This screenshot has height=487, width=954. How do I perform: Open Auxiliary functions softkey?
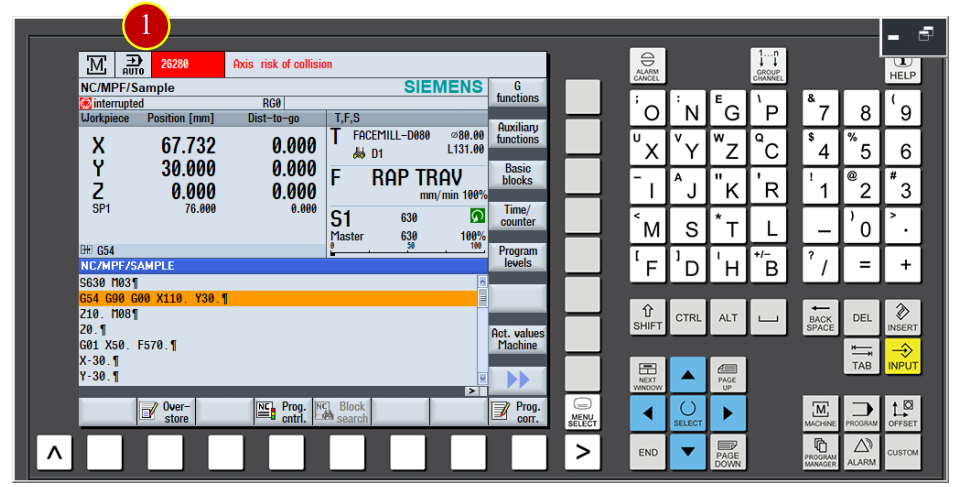pos(517,133)
